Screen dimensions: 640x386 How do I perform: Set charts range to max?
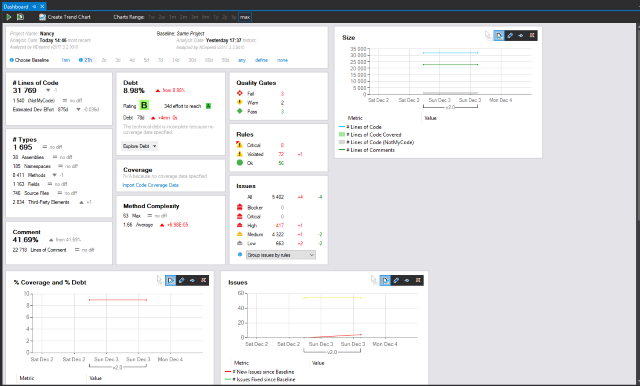(x=245, y=17)
